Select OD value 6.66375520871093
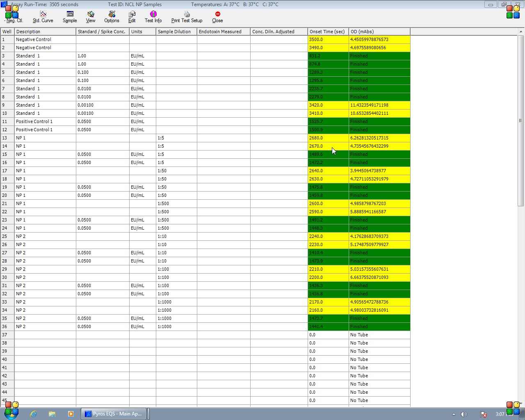 (379, 277)
